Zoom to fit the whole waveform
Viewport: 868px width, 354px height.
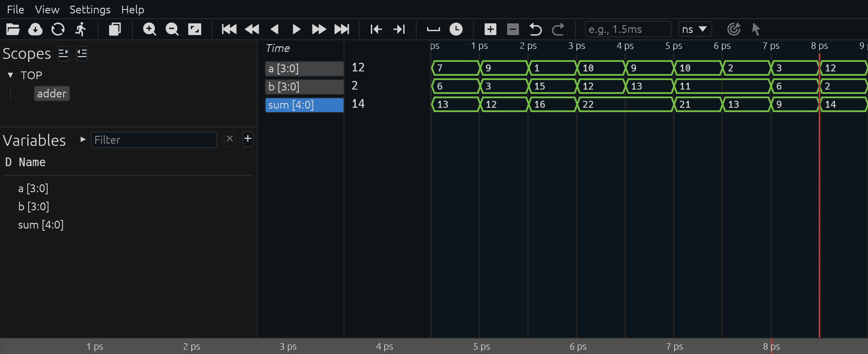click(x=195, y=29)
